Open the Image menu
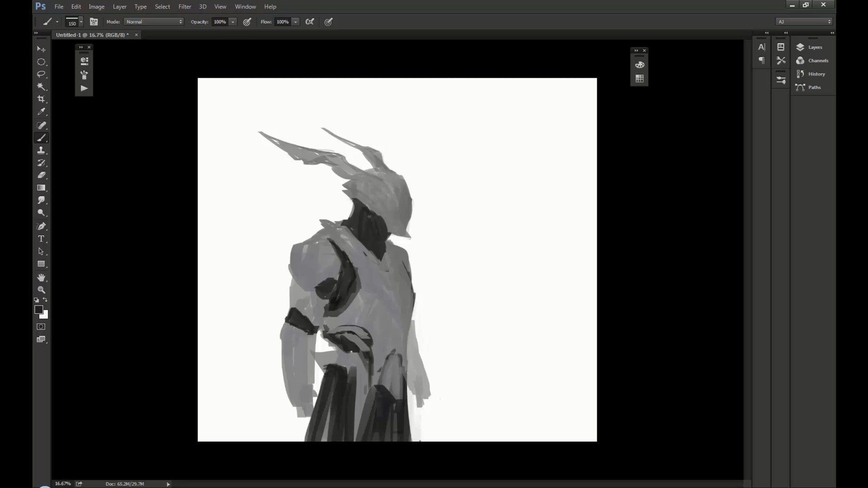868x488 pixels. 96,7
